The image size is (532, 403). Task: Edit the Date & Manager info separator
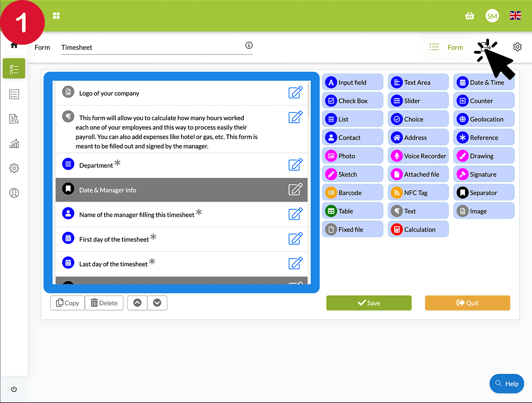click(296, 189)
